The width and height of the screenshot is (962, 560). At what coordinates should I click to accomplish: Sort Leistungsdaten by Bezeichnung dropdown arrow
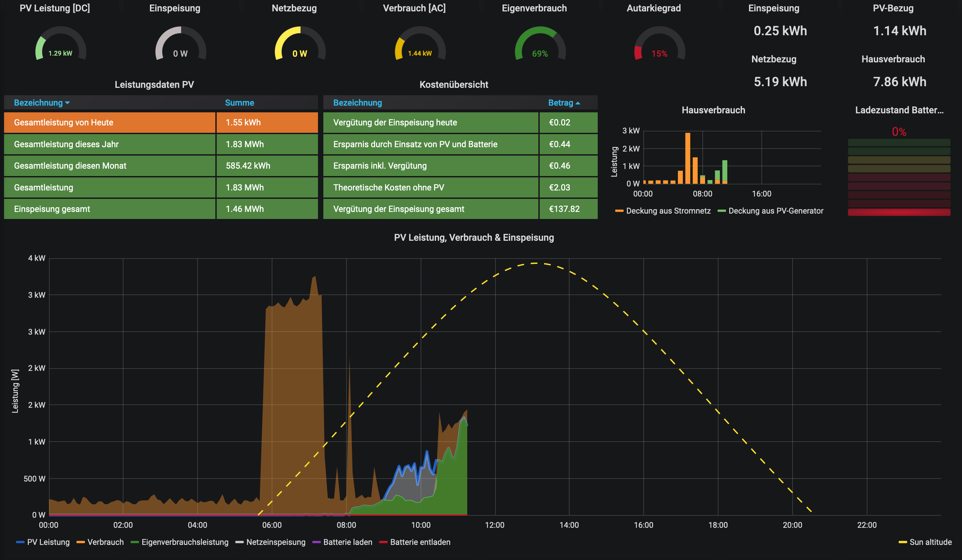point(67,103)
